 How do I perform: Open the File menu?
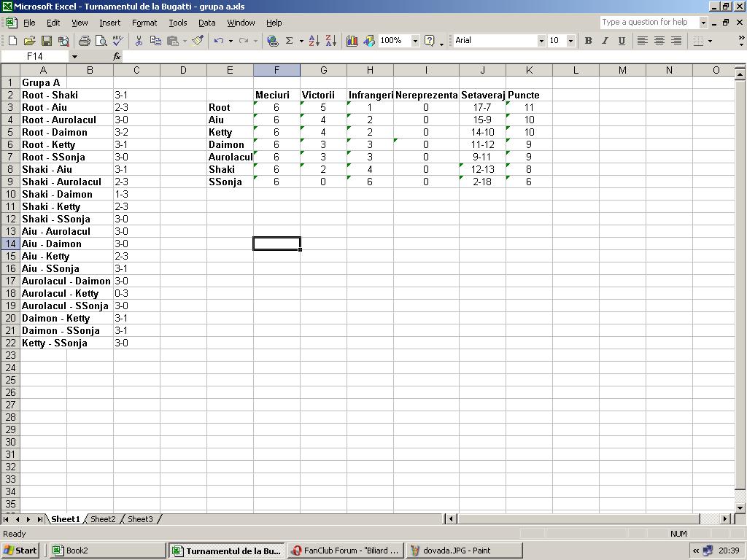[x=29, y=23]
